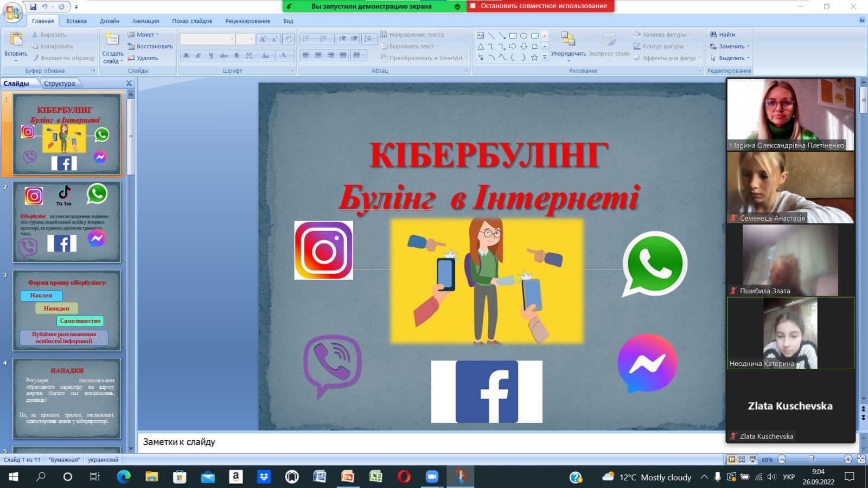This screenshot has width=868, height=488.
Task: Fit slide to window icon
Action: pos(860,459)
